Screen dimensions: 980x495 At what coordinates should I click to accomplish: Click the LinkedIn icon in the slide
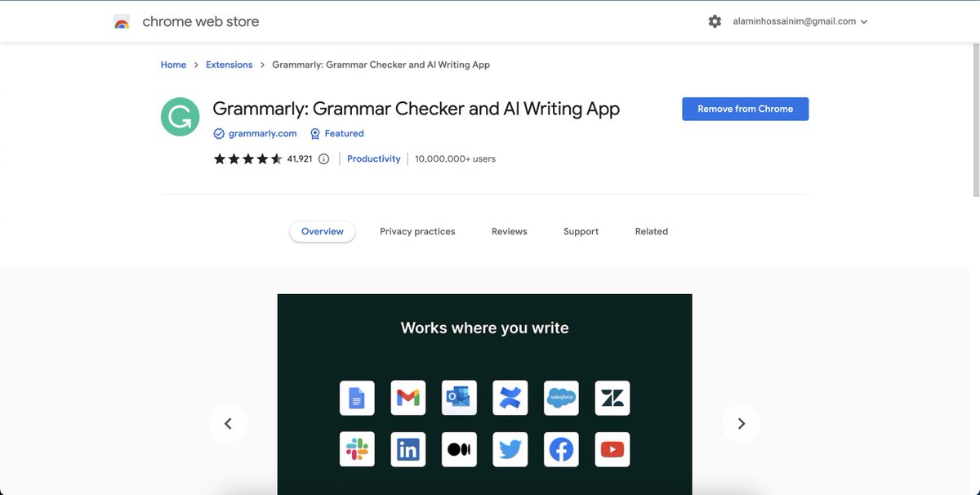click(408, 449)
